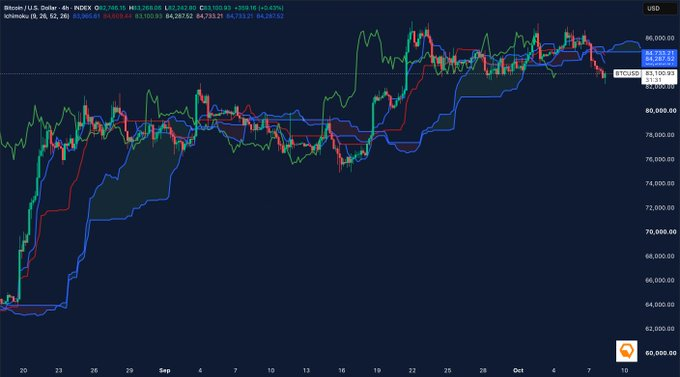Click the 80,000.00 price scale label
Image resolution: width=680 pixels, height=377 pixels.
click(x=660, y=111)
